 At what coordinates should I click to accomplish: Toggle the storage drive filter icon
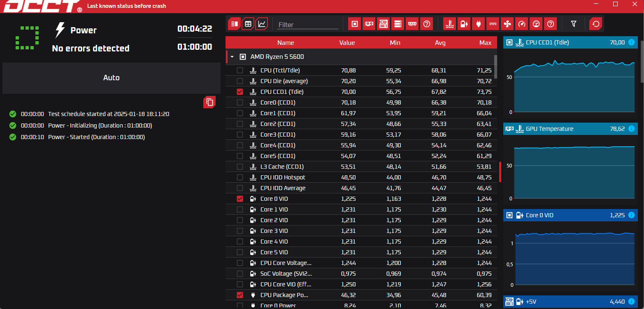[398, 24]
